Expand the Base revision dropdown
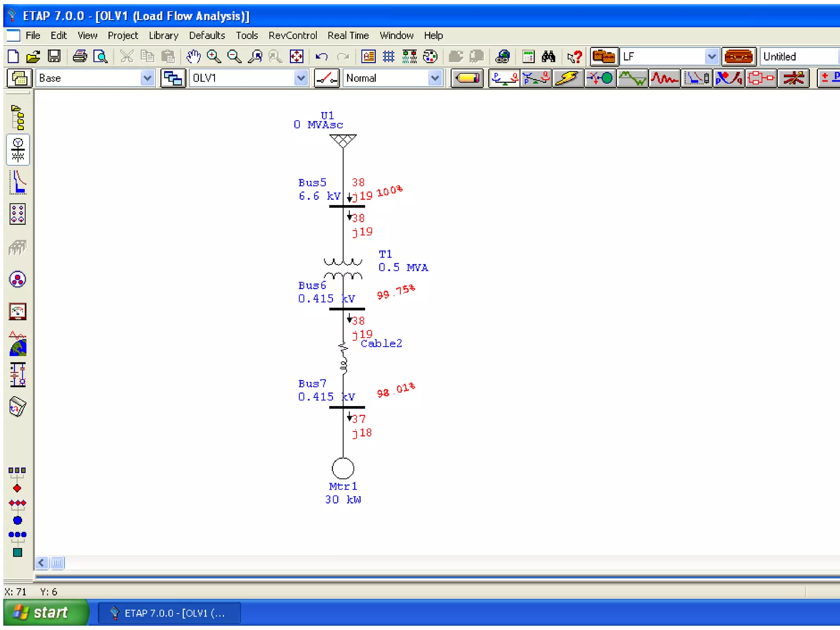Image resolution: width=840 pixels, height=630 pixels. pyautogui.click(x=147, y=78)
